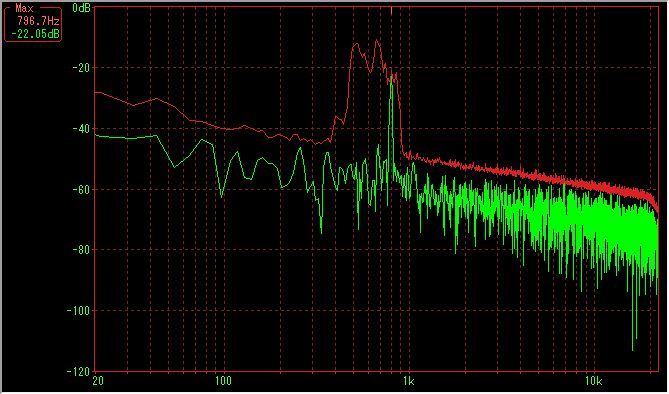Click the peak marker above the spectrum plot

point(391,11)
